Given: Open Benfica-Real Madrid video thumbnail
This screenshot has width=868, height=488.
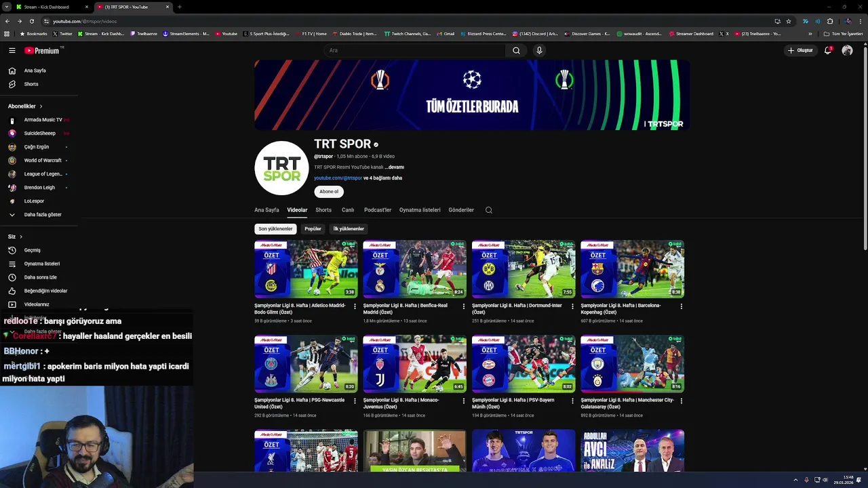Looking at the screenshot, I should [414, 269].
